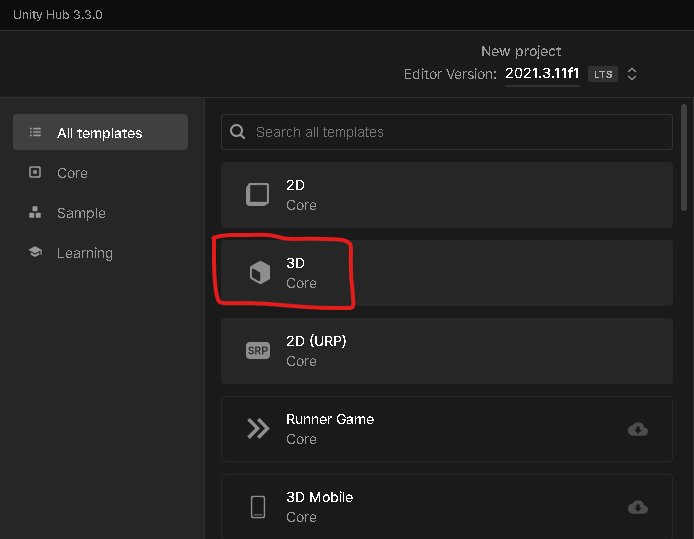Switch to the Core category

(x=72, y=173)
